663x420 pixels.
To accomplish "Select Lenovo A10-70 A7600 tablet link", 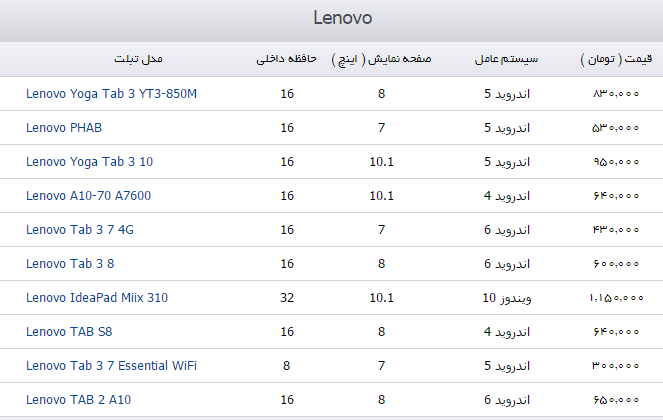I will click(x=88, y=196).
